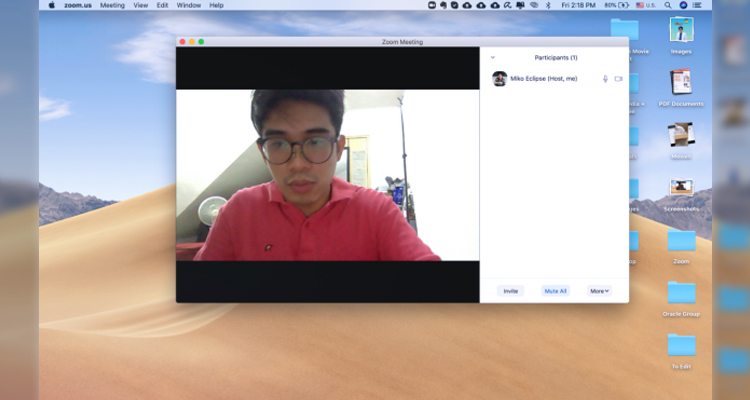
Task: Click the checkmark app menu bar icon
Action: pos(455,5)
